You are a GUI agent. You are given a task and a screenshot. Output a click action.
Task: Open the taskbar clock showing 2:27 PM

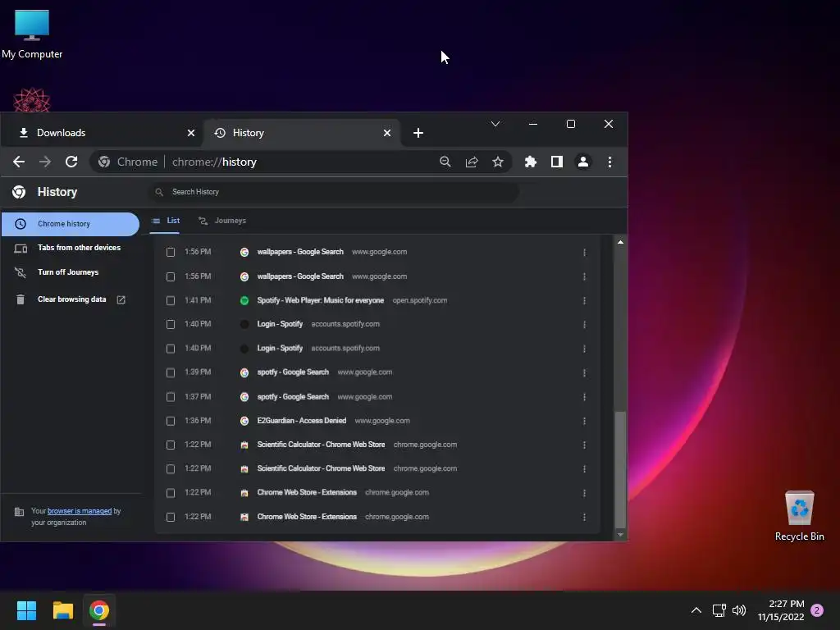click(781, 610)
